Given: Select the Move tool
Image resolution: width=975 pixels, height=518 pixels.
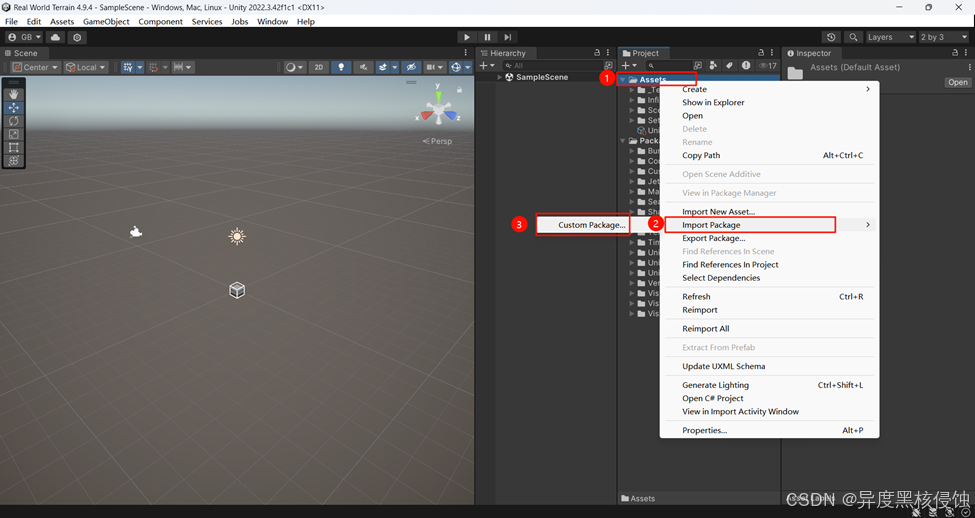Looking at the screenshot, I should point(13,108).
